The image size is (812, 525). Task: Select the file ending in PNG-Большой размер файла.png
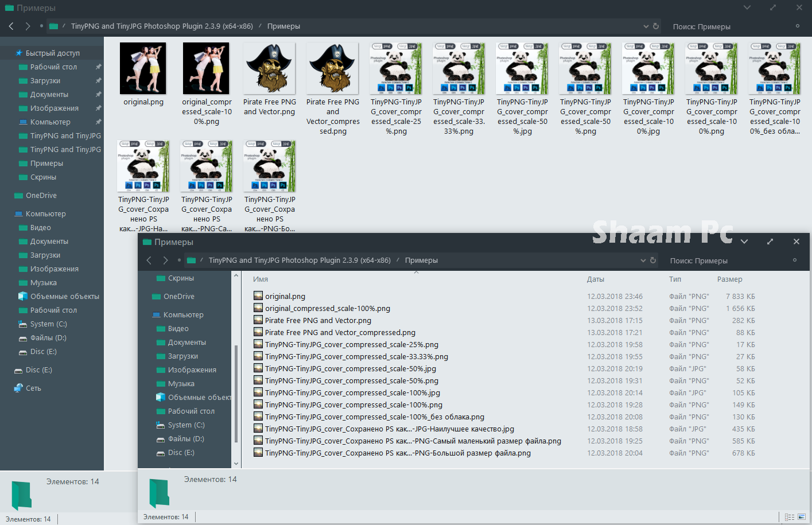coord(398,453)
